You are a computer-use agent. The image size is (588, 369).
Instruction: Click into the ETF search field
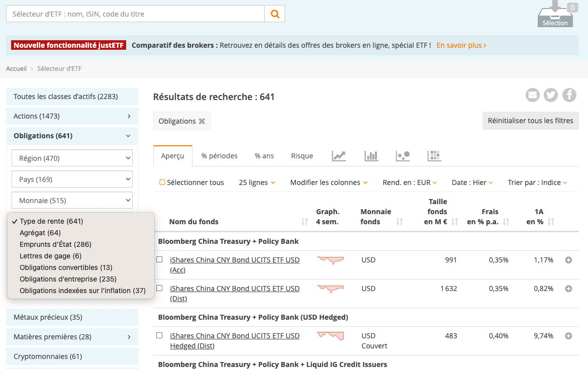coord(135,14)
